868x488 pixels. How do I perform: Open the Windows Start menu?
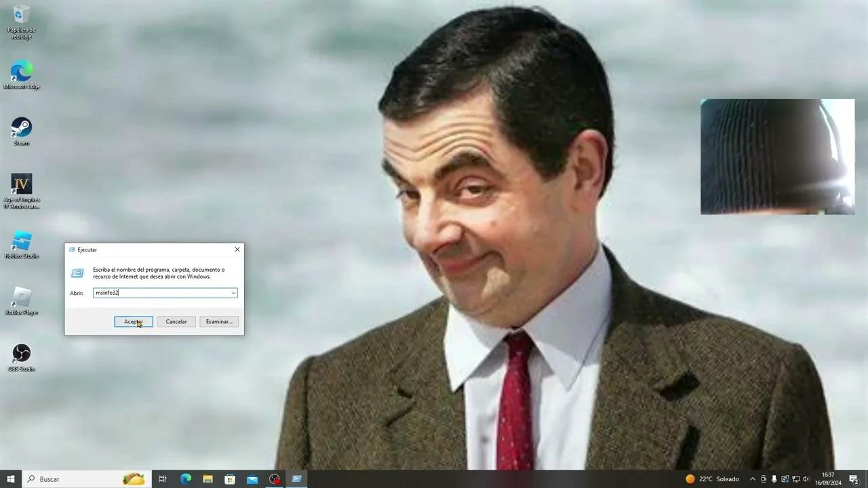click(11, 479)
